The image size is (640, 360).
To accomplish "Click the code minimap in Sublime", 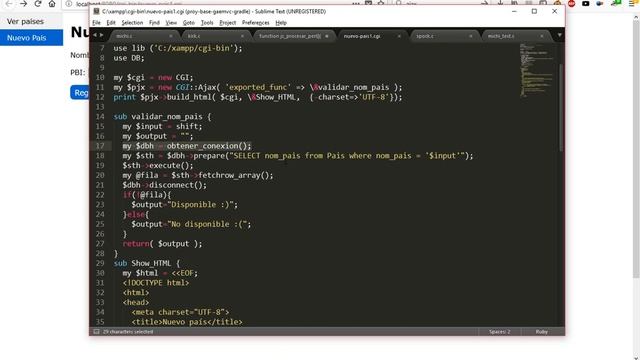I will pyautogui.click(x=537, y=69).
